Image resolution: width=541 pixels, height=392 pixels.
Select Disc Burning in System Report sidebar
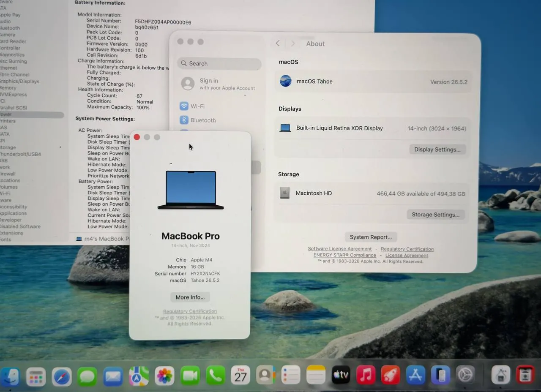pyautogui.click(x=13, y=61)
